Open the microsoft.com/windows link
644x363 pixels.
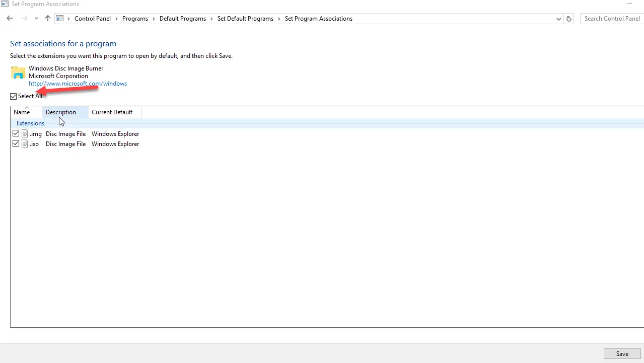coord(78,84)
